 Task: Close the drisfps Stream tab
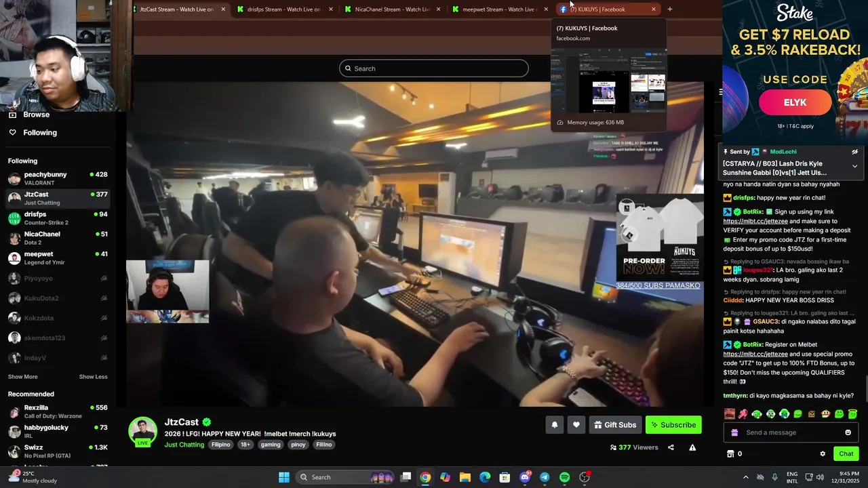(x=331, y=9)
